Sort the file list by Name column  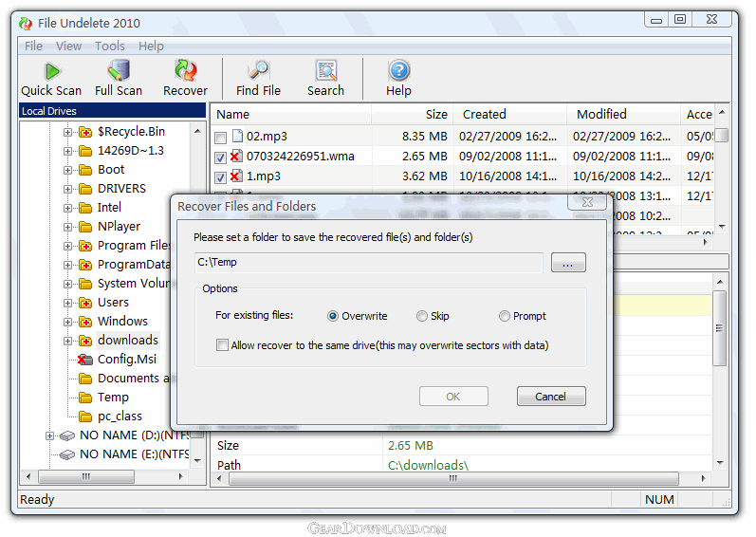(x=291, y=114)
